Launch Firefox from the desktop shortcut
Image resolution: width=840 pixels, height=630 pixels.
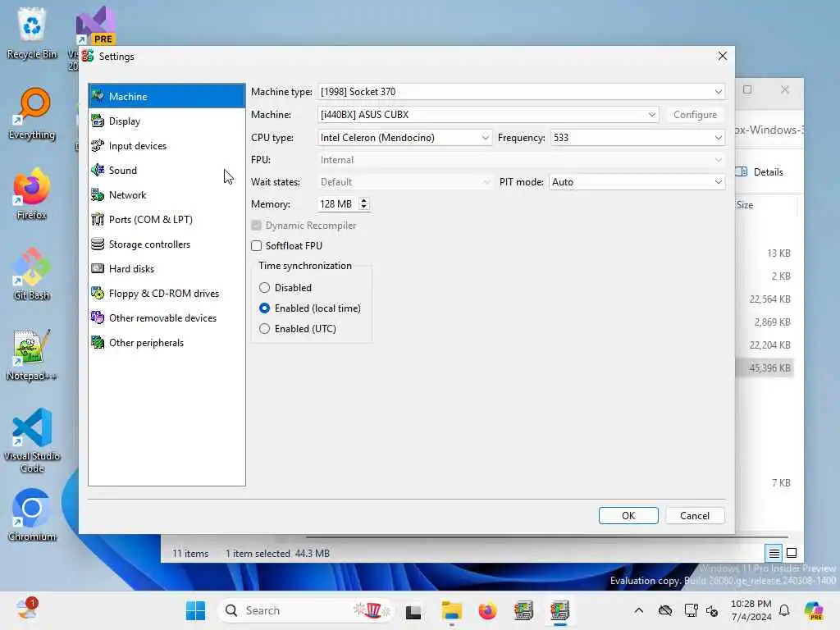click(32, 194)
